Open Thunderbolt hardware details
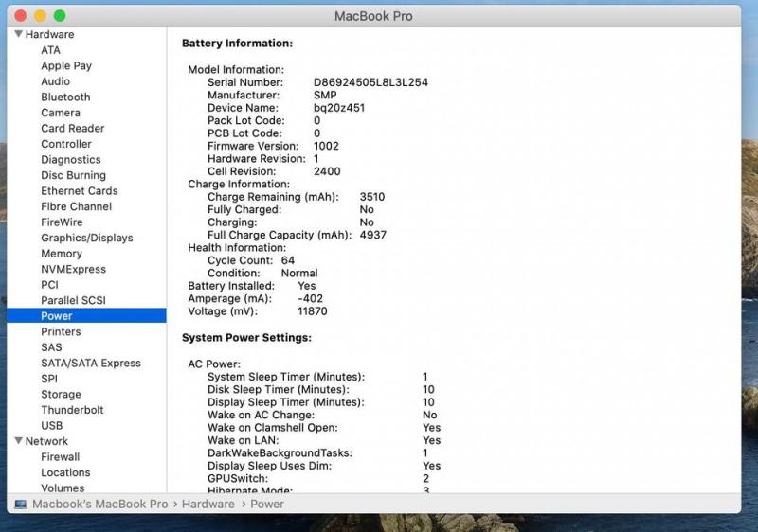The height and width of the screenshot is (532, 758). coord(72,410)
